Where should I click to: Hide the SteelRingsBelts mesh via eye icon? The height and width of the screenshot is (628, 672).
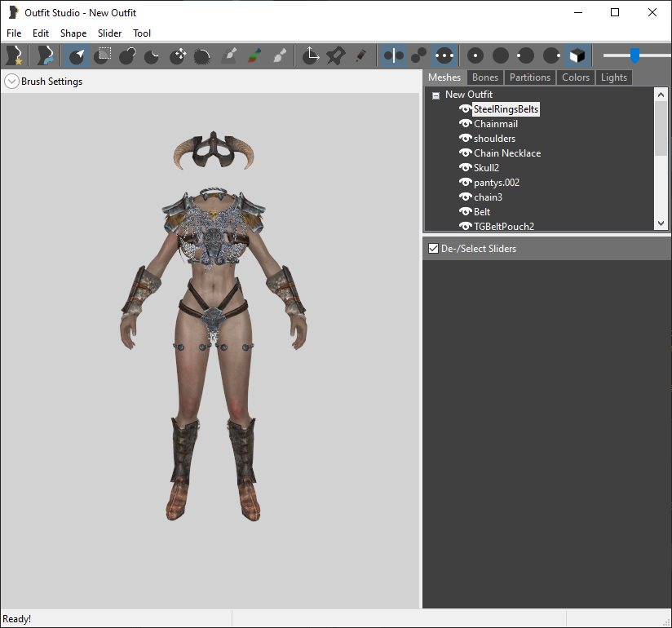(465, 109)
